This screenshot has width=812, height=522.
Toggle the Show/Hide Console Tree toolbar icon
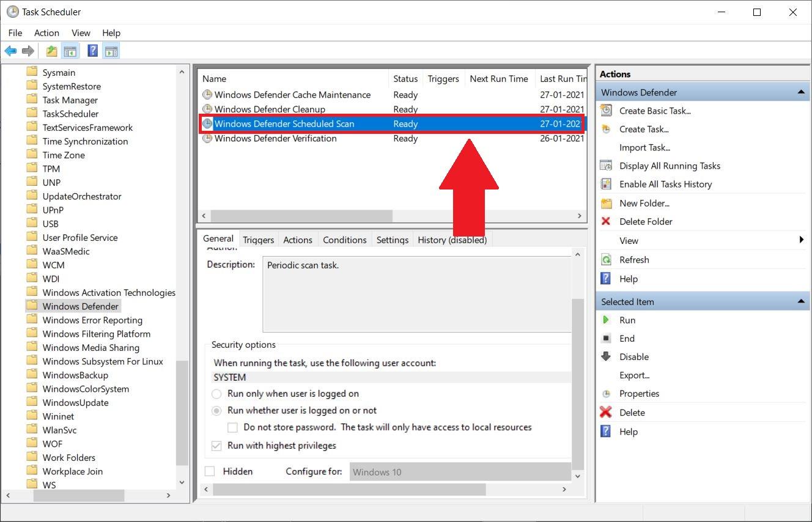pos(70,51)
